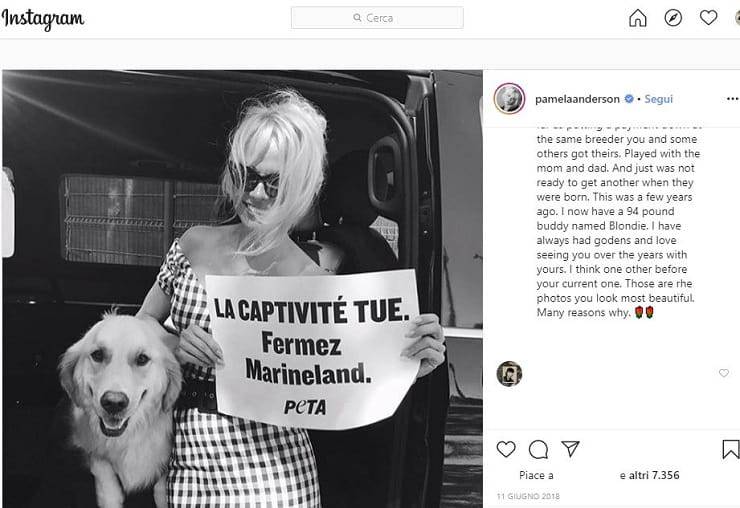Viewport: 740px width, 508px height.
Task: Open the profile avatar in top navigation
Action: click(x=738, y=18)
